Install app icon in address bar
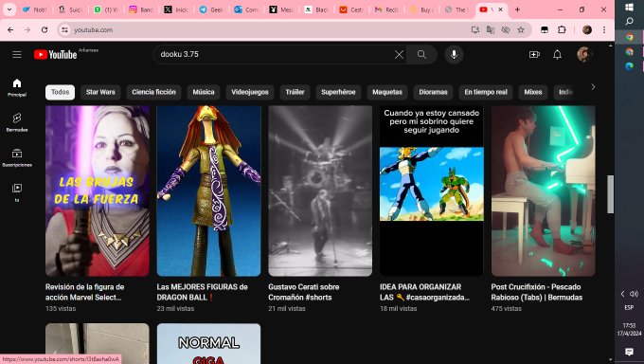 475,29
